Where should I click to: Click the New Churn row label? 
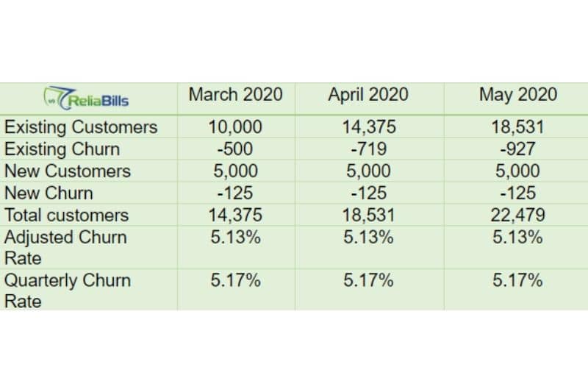tap(49, 193)
